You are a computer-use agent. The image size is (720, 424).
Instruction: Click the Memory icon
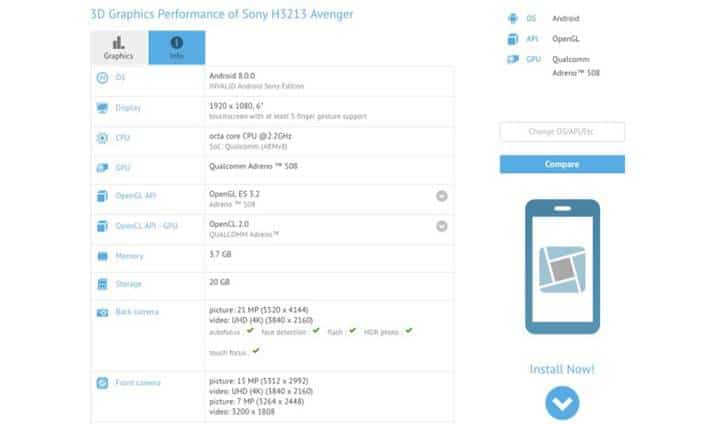tap(102, 256)
